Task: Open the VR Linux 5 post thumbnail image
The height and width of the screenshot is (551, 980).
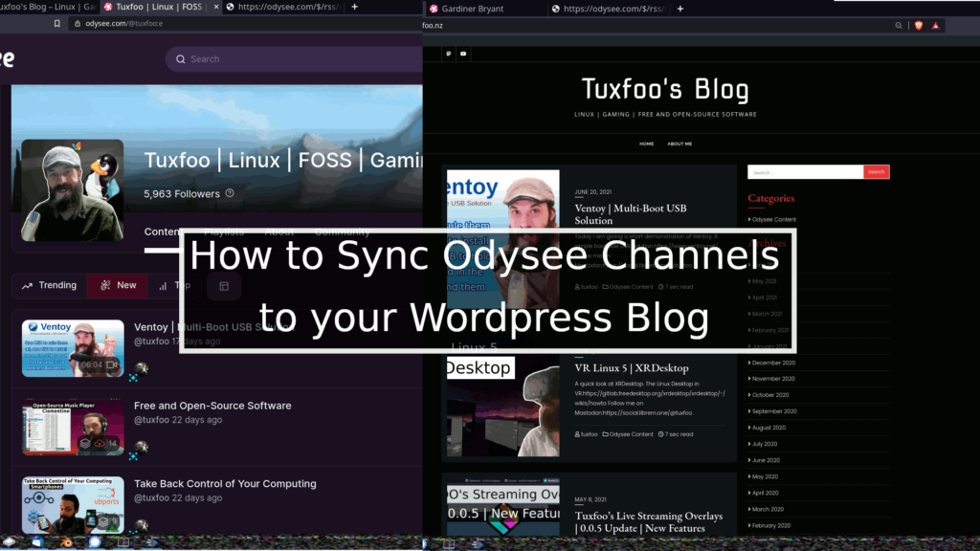Action: coord(503,406)
